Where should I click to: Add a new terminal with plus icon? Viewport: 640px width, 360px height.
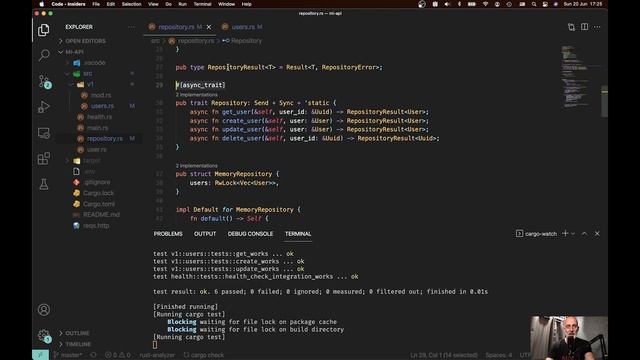pos(565,233)
